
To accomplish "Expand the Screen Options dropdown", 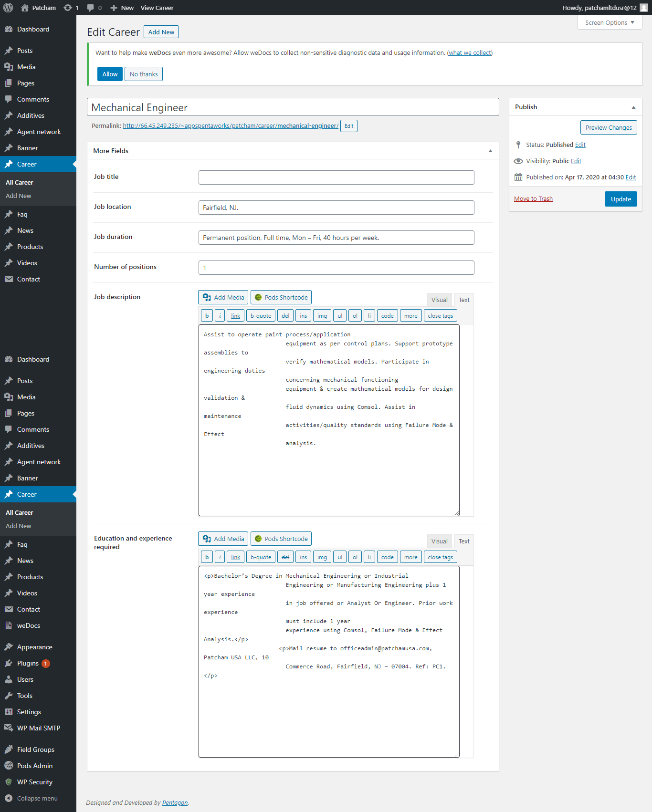I will click(x=610, y=22).
